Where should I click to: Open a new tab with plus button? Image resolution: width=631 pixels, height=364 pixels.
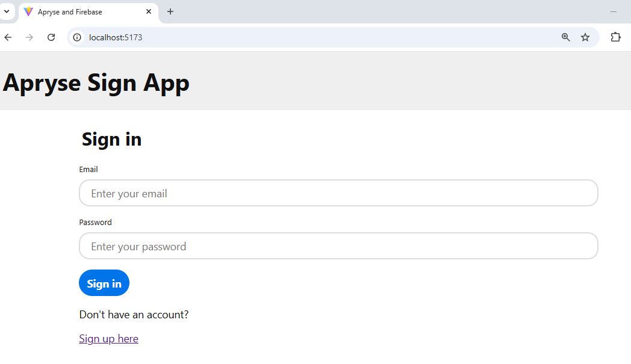(170, 11)
